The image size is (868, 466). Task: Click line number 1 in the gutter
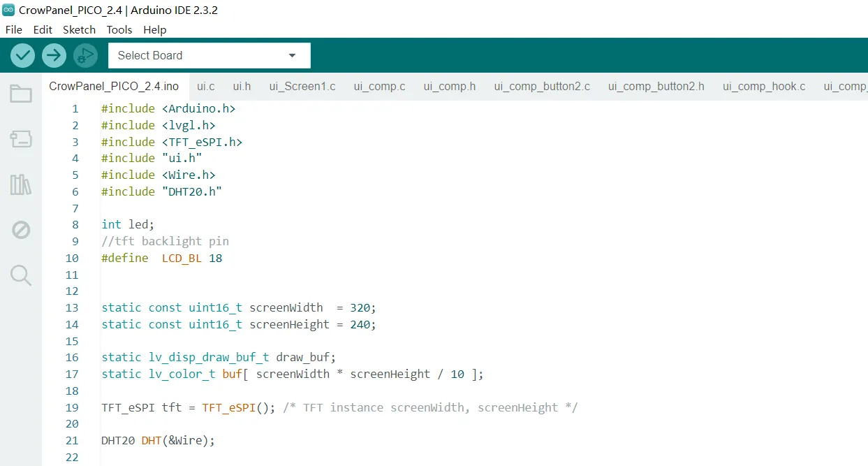(75, 109)
